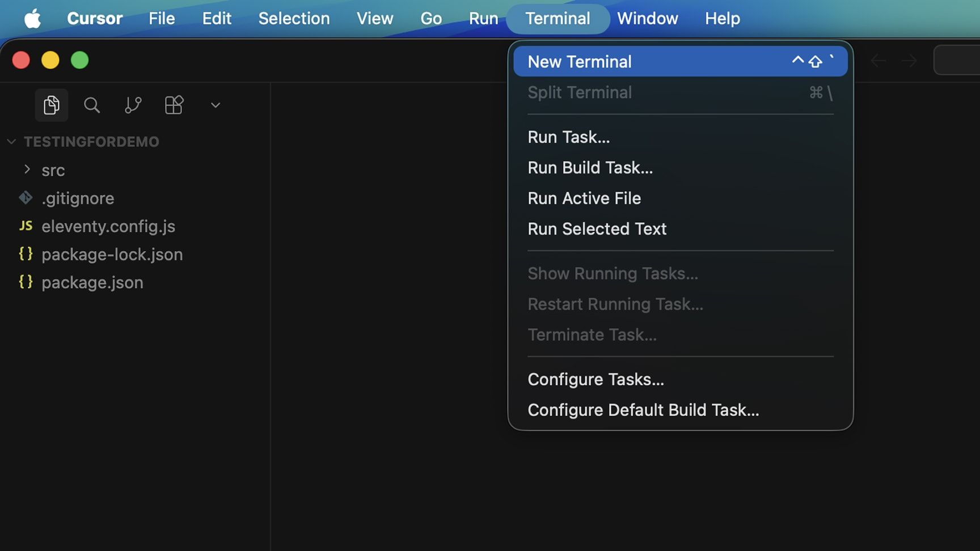This screenshot has height=551, width=980.
Task: Choose Run Task... from the menu
Action: (x=568, y=137)
